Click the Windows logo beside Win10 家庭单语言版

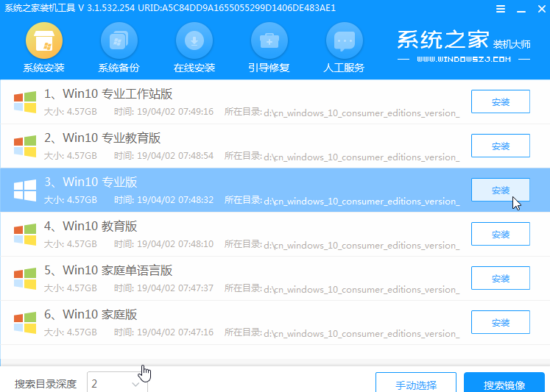[25, 279]
